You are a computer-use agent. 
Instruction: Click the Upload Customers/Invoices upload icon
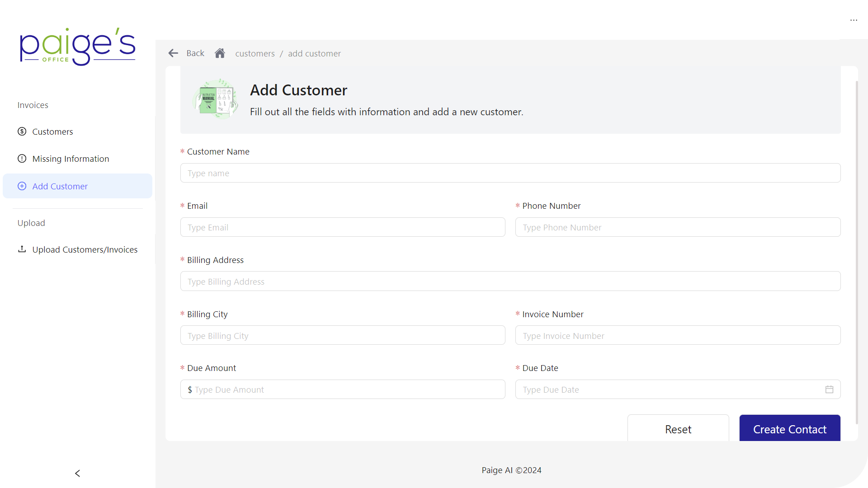pyautogui.click(x=22, y=249)
